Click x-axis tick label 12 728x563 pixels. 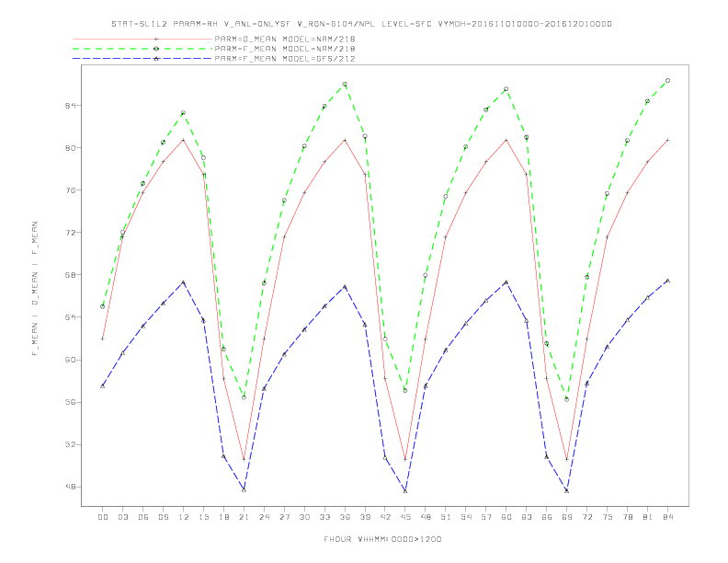click(184, 517)
